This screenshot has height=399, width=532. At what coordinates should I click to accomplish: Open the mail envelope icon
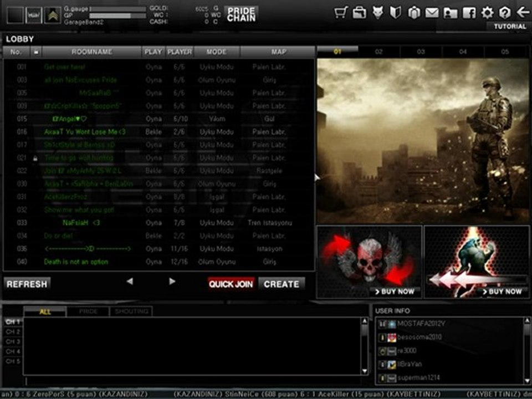tap(432, 13)
